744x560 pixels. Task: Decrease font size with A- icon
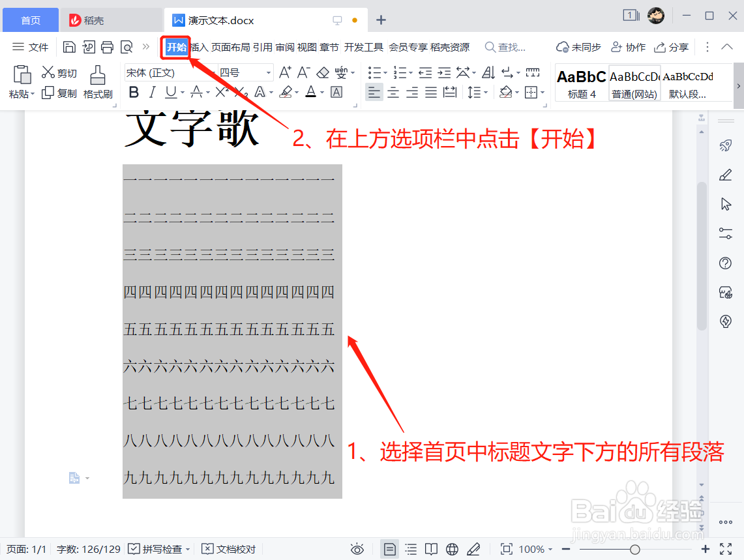304,72
